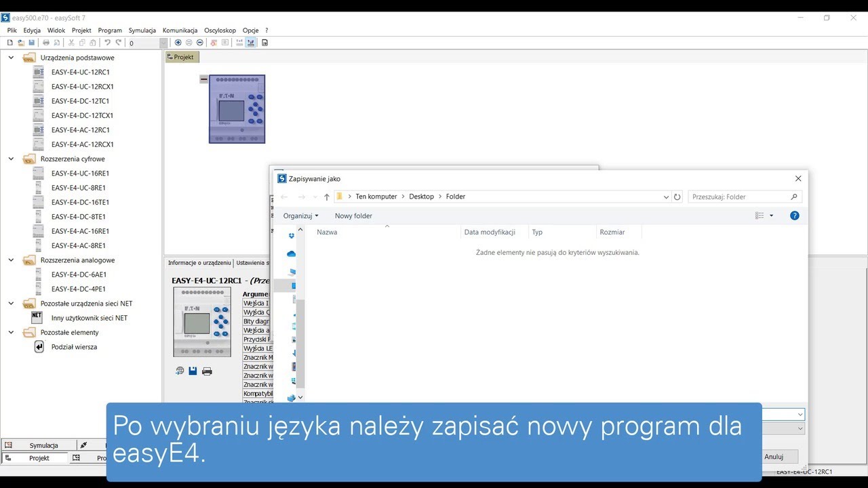Screen dimensions: 868x488
Task: Click the redo arrow in toolbar
Action: [118, 43]
